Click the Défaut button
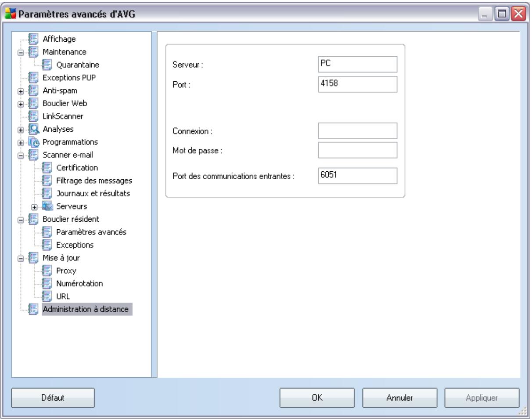Viewport: 532px width, 419px height. click(53, 398)
